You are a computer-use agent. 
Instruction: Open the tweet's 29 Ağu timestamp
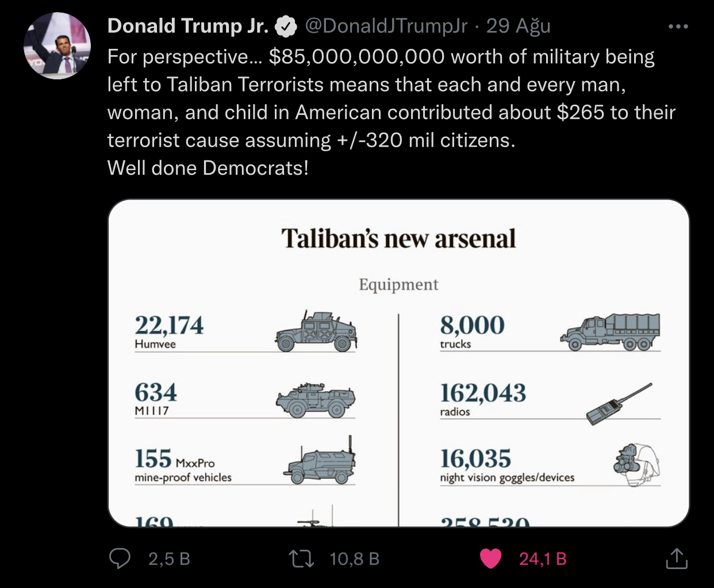518,26
